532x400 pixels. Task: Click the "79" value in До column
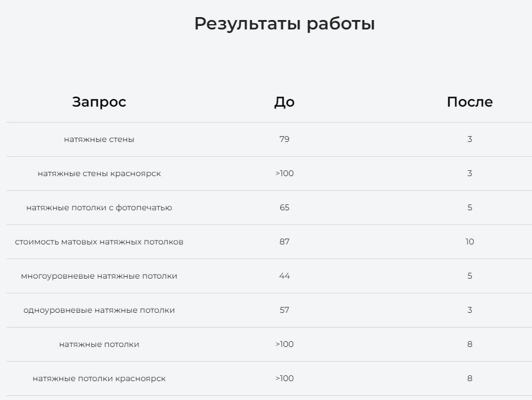(284, 140)
